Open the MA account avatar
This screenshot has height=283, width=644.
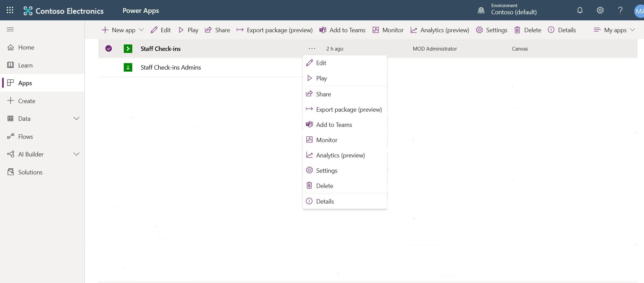(x=639, y=11)
